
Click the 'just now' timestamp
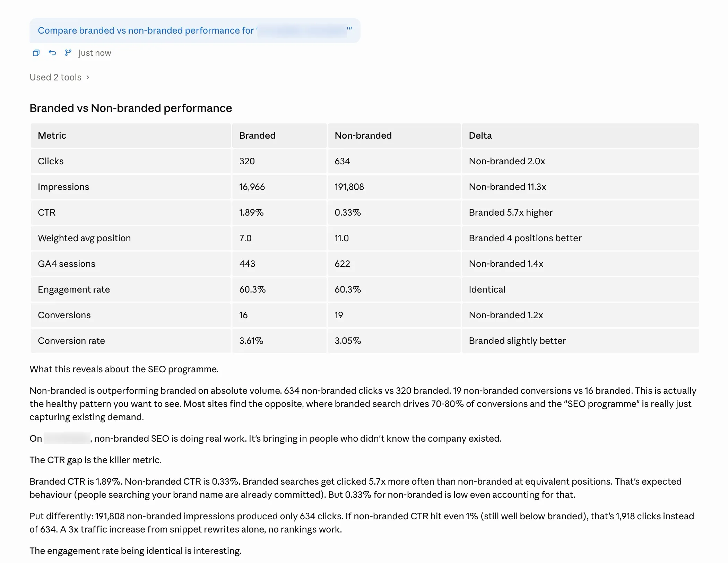(x=95, y=53)
